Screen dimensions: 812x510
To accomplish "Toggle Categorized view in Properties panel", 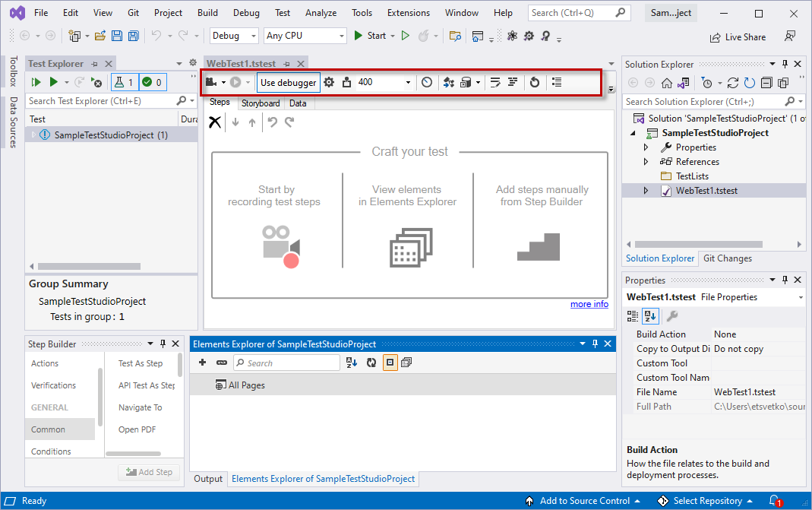I will point(632,315).
